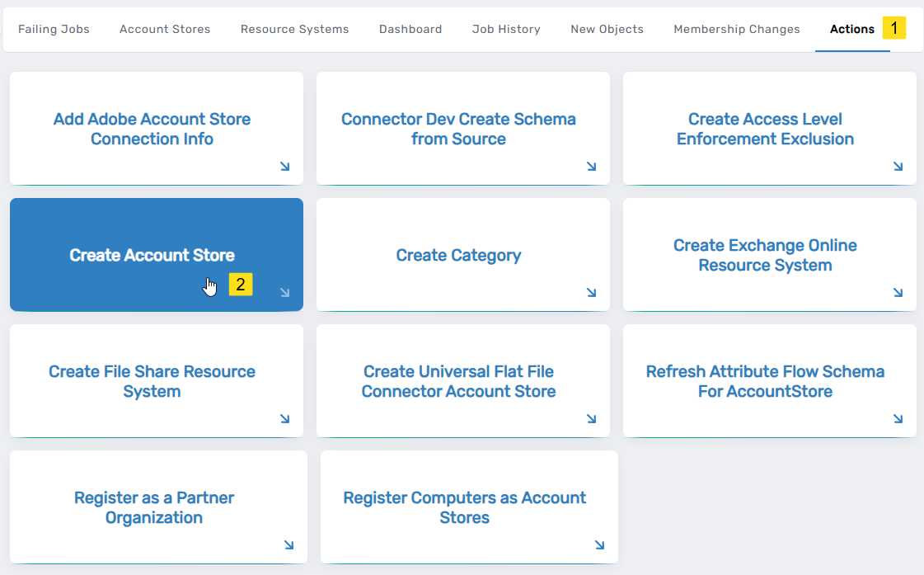Image resolution: width=924 pixels, height=575 pixels.
Task: Open the Account Stores tab
Action: click(165, 29)
